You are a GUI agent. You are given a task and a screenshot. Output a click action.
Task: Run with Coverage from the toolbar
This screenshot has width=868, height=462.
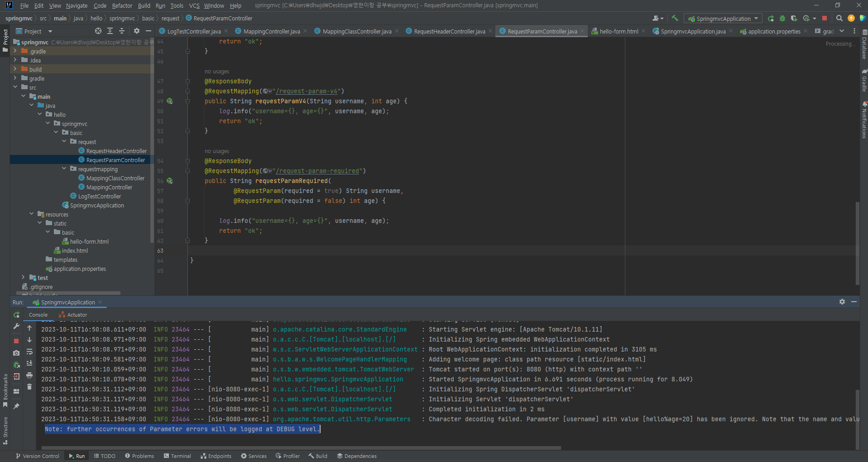(794, 18)
